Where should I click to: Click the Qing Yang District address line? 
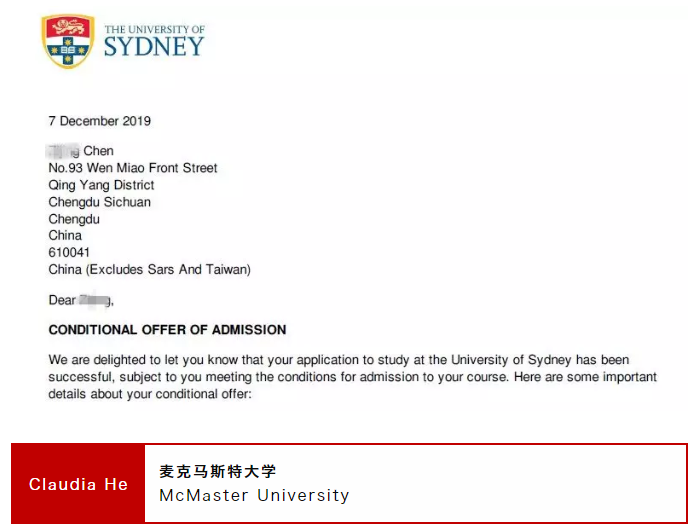(101, 185)
